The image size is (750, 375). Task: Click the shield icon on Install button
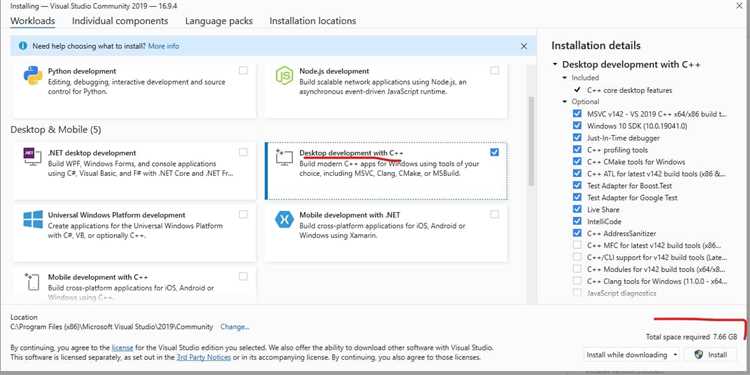[699, 354]
